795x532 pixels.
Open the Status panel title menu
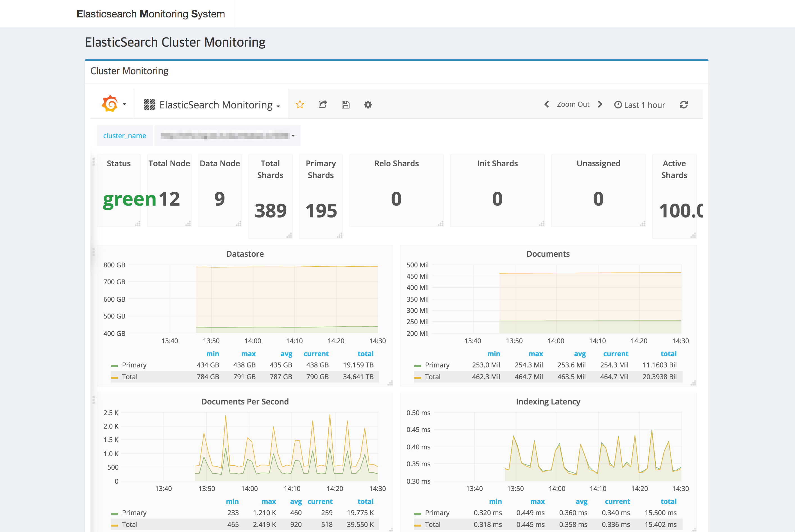[x=119, y=163]
